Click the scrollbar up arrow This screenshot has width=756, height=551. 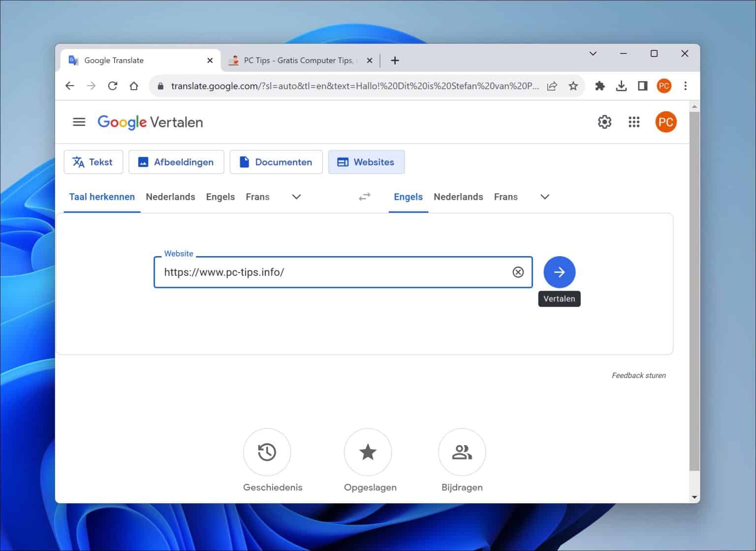coord(694,106)
